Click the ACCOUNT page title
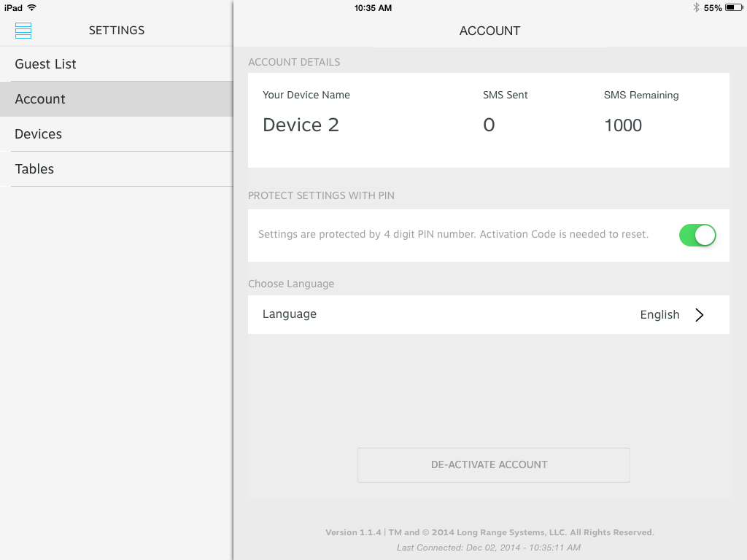 tap(489, 31)
